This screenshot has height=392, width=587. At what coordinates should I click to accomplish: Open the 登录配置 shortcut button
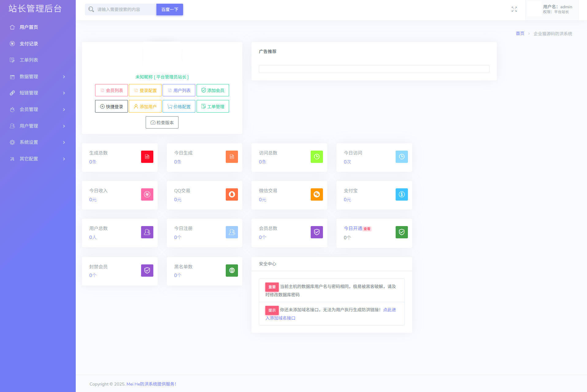click(x=145, y=90)
